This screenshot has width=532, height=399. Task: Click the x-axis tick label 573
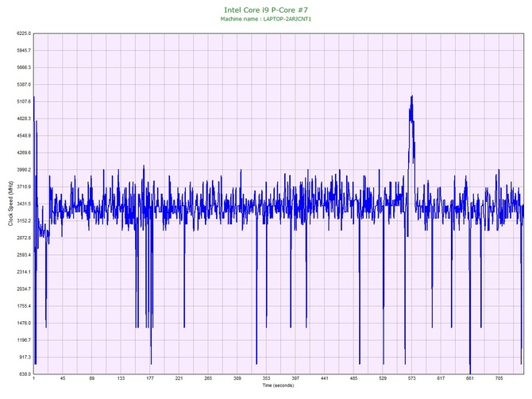pos(411,378)
